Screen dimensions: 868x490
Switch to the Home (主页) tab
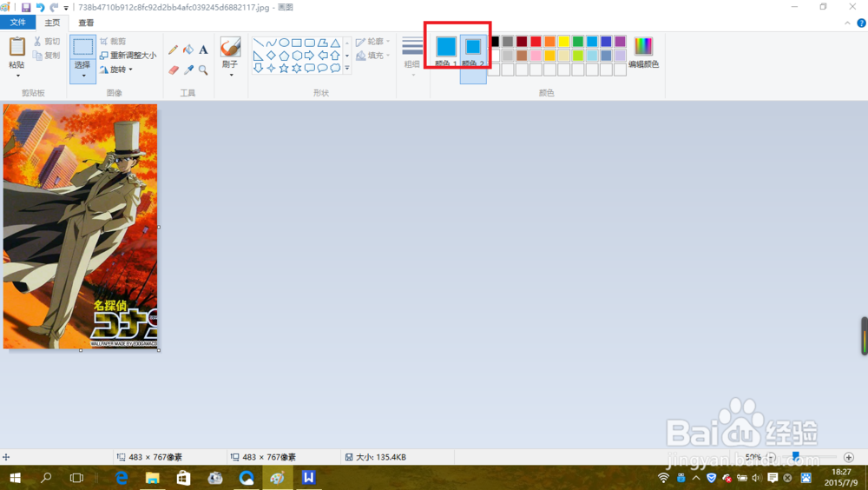[x=52, y=23]
